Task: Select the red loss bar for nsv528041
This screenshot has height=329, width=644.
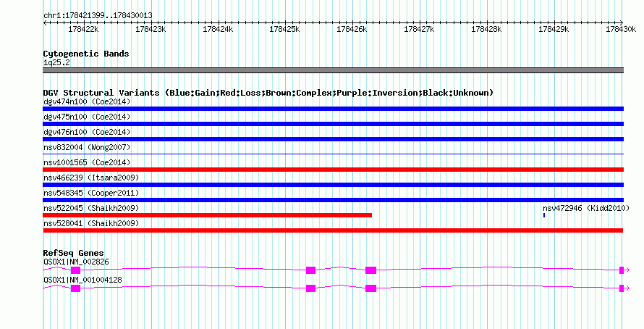Action: tap(333, 230)
